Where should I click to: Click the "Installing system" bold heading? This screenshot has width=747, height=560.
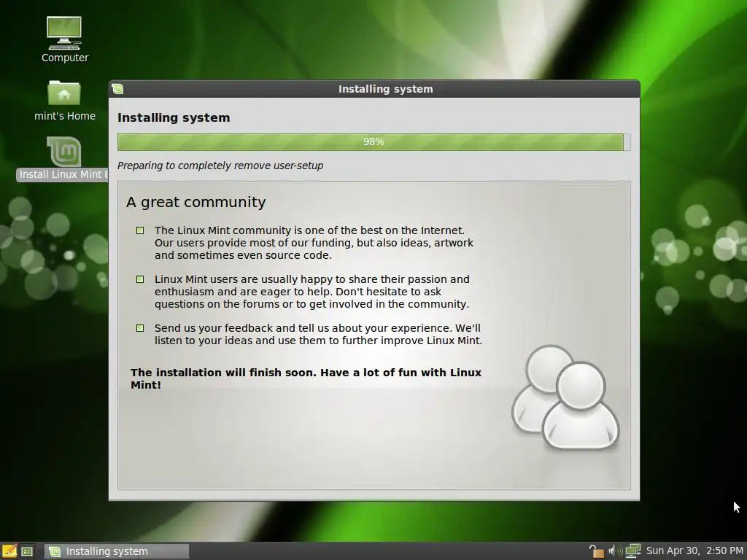[x=174, y=117]
